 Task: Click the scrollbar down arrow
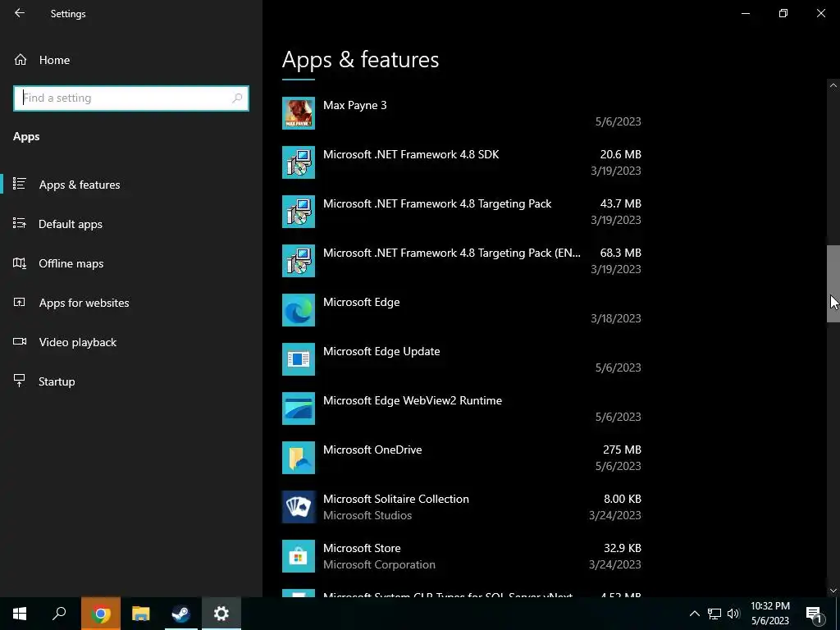pyautogui.click(x=833, y=591)
